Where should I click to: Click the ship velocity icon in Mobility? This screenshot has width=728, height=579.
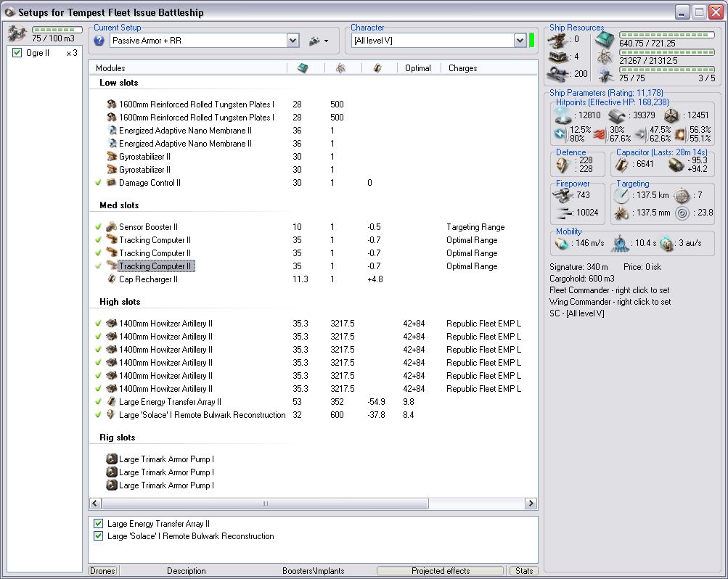(x=561, y=244)
